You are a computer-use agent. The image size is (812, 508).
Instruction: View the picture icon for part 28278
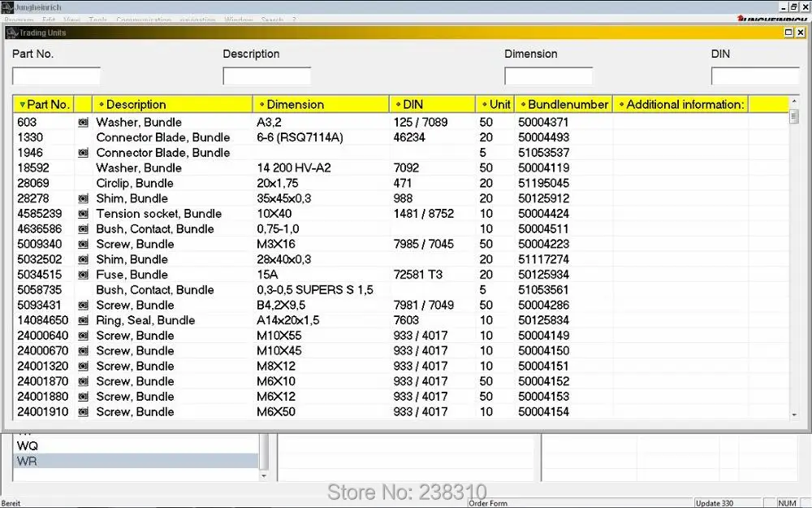click(x=83, y=198)
